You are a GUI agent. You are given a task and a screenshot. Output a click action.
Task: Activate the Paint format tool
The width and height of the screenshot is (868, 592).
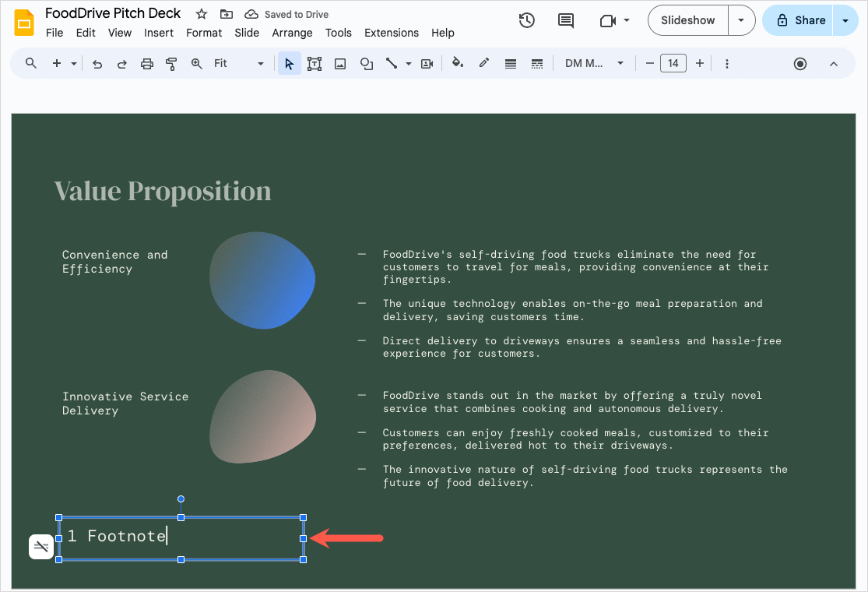[171, 64]
